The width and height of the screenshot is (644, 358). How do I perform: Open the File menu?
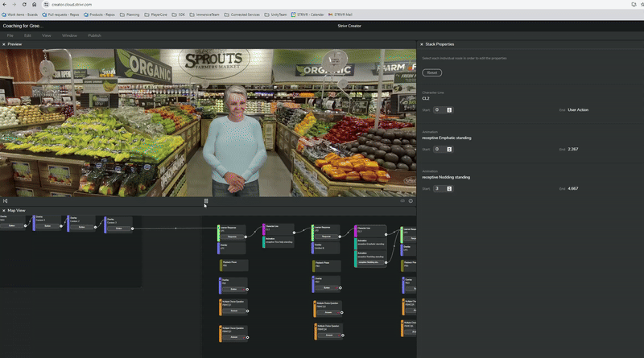tap(10, 35)
